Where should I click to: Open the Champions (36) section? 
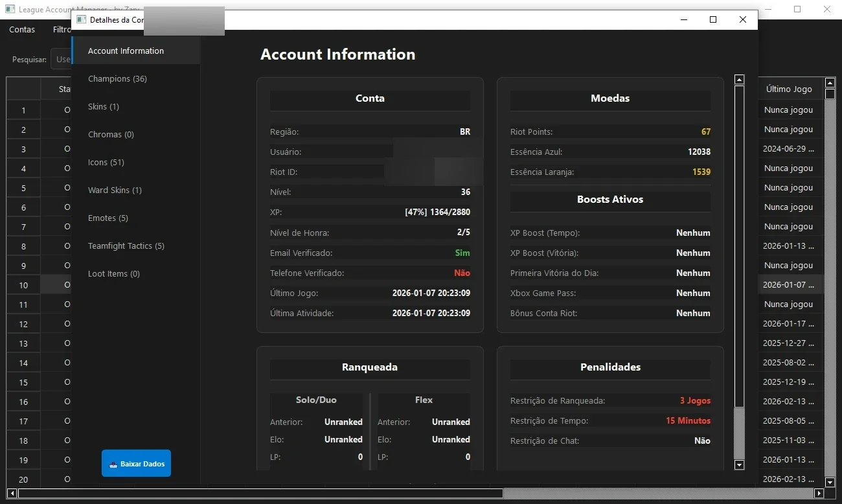136,78
